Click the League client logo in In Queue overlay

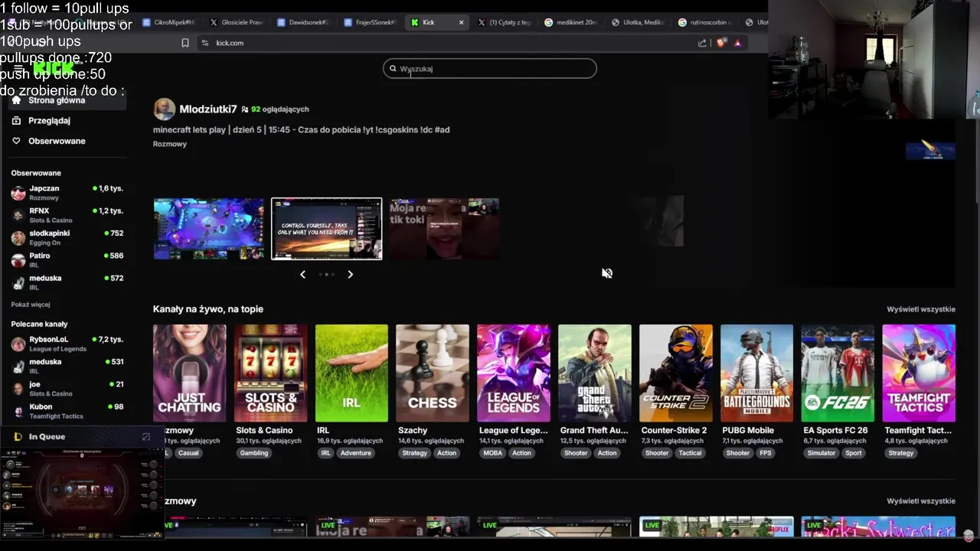coord(18,437)
